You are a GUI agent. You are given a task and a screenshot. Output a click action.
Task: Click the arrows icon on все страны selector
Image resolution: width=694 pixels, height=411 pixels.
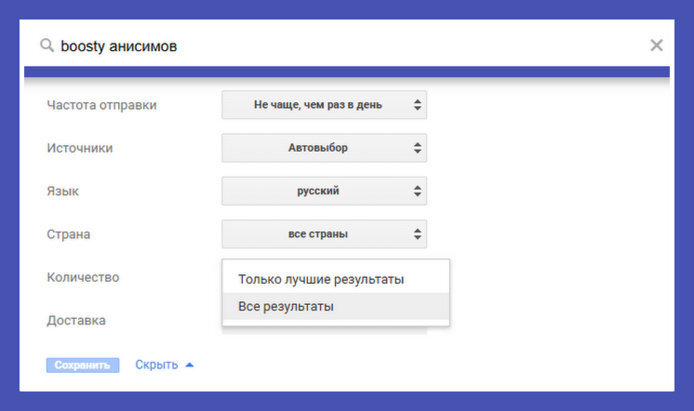click(417, 234)
